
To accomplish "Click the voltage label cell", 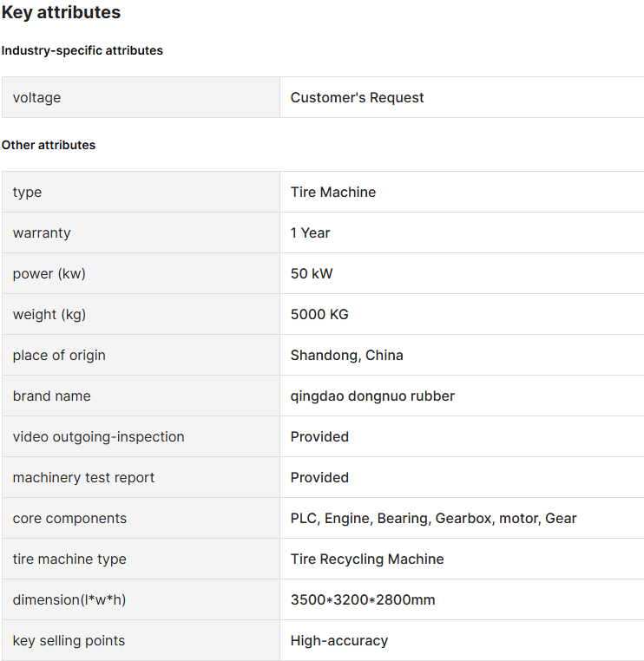I will [x=141, y=97].
